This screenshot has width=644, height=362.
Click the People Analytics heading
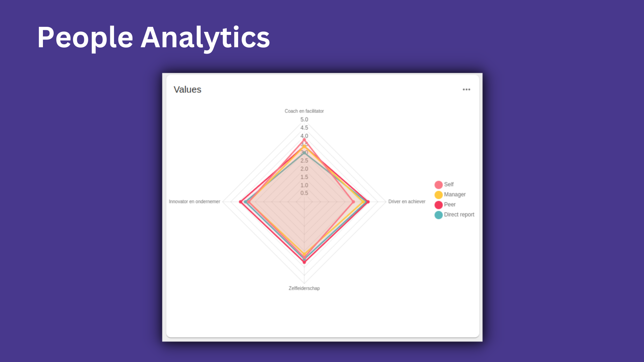153,37
